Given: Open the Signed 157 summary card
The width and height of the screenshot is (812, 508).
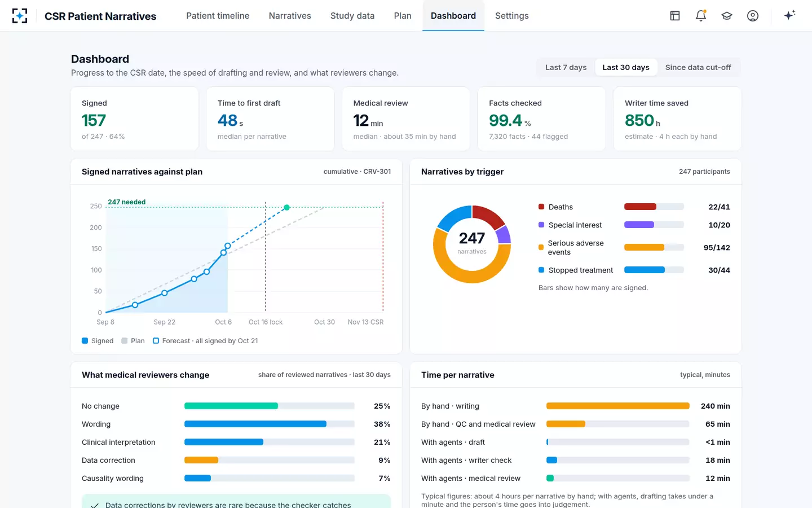Looking at the screenshot, I should point(135,119).
